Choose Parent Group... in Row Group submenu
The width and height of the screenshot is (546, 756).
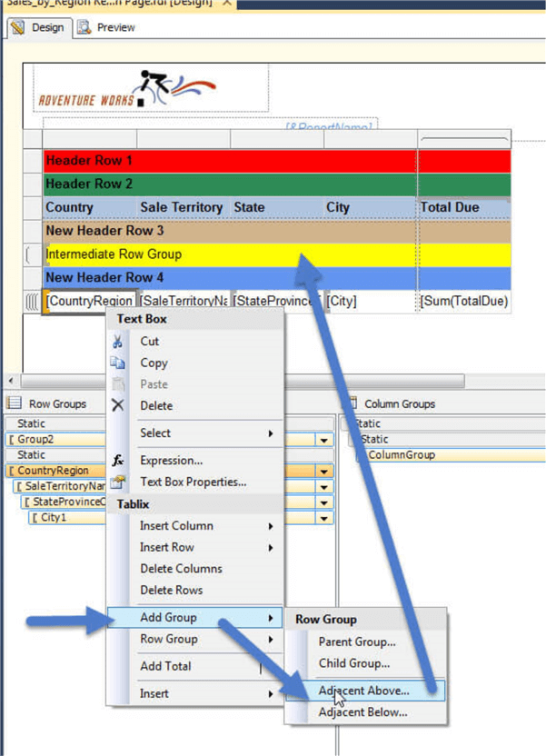(x=365, y=642)
